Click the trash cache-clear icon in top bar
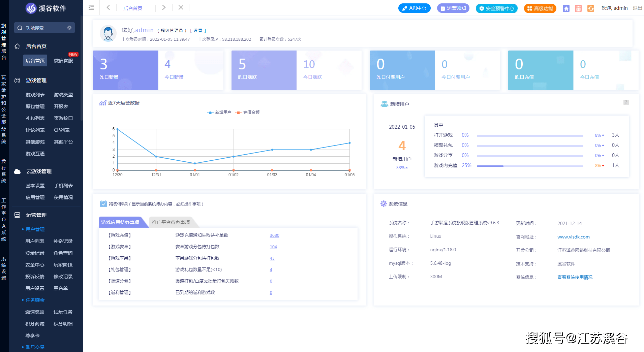The height and width of the screenshot is (352, 644). 578,8
